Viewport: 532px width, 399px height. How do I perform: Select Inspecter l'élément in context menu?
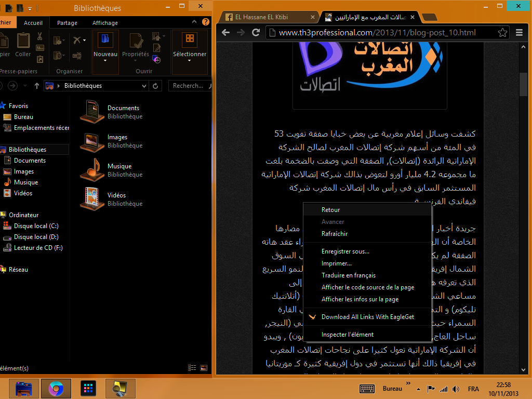(347, 335)
